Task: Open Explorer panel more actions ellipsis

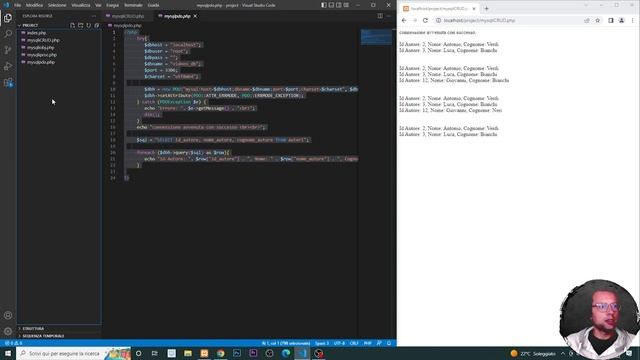Action: 94,16
